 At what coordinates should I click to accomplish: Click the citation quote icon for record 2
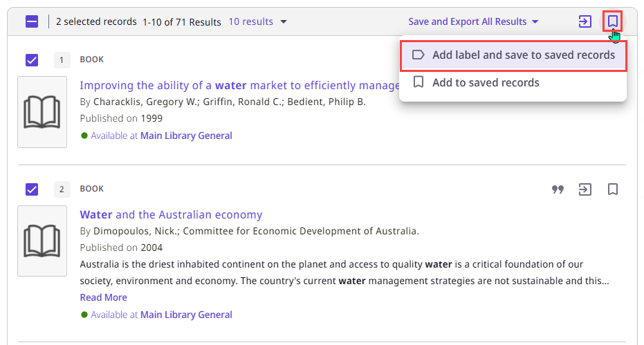pyautogui.click(x=558, y=189)
